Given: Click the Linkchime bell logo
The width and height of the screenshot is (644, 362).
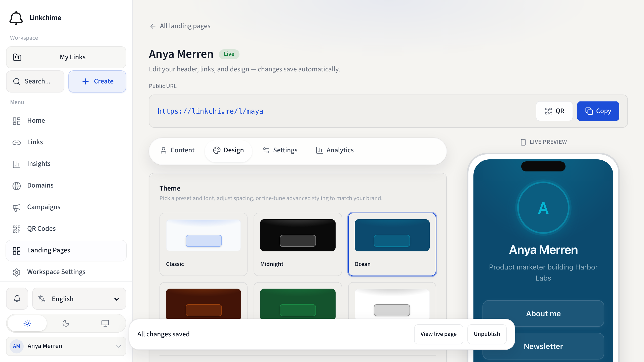Looking at the screenshot, I should coord(16,18).
